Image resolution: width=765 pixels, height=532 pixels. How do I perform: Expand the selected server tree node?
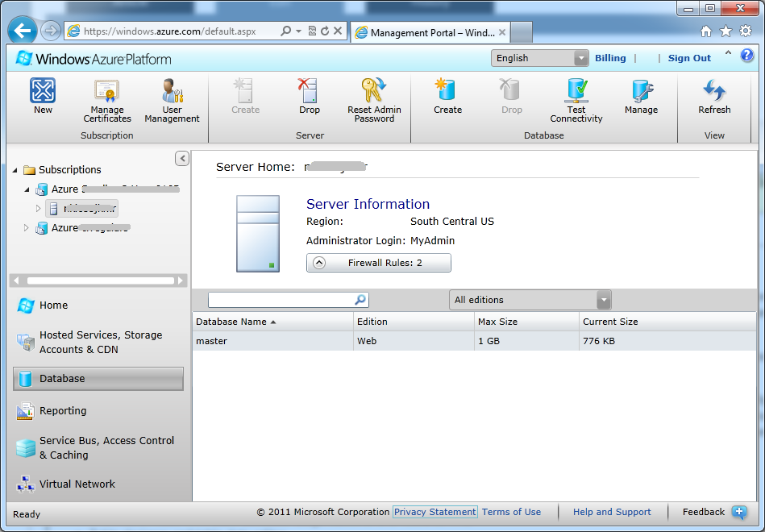[38, 209]
